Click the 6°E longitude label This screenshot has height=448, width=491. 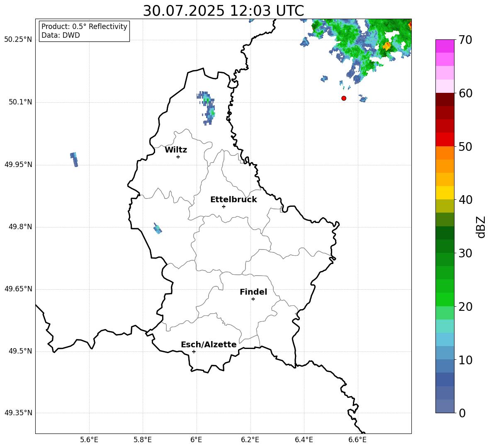pos(196,440)
